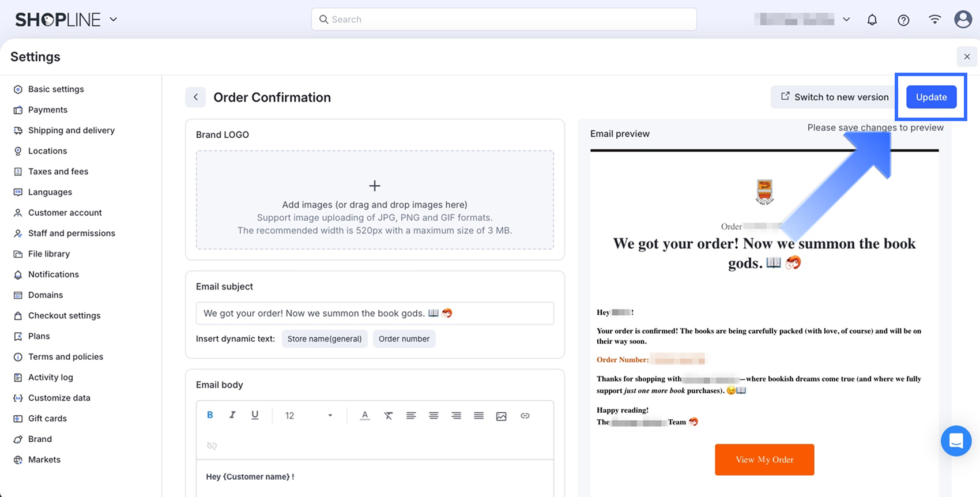Image resolution: width=980 pixels, height=497 pixels.
Task: Expand the store name dropdown in header
Action: pyautogui.click(x=846, y=20)
